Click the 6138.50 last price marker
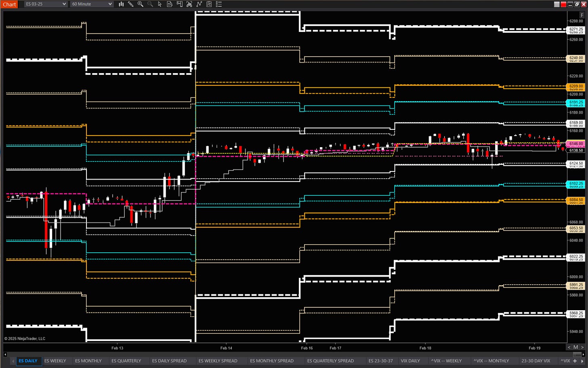 tap(576, 150)
